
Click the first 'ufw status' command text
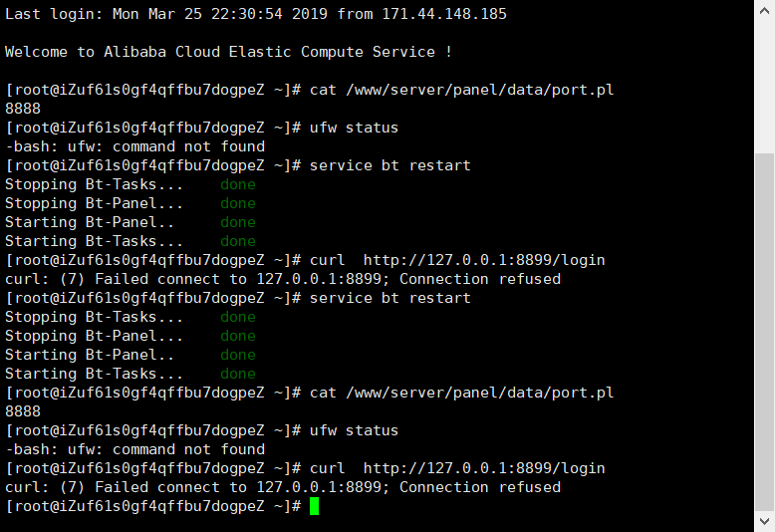354,128
